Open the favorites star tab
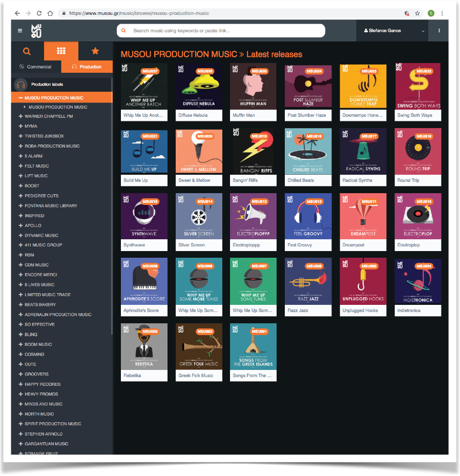The height and width of the screenshot is (476, 460). coord(95,51)
